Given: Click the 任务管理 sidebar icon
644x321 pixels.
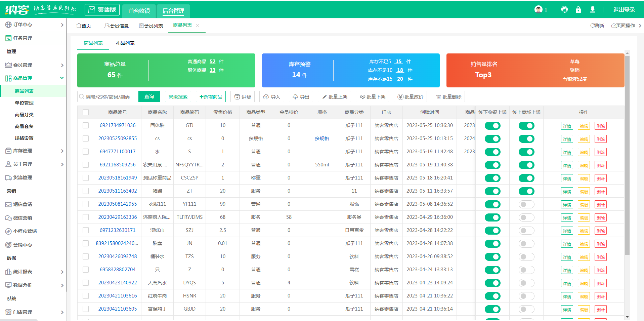Looking at the screenshot, I should pyautogui.click(x=8, y=38).
